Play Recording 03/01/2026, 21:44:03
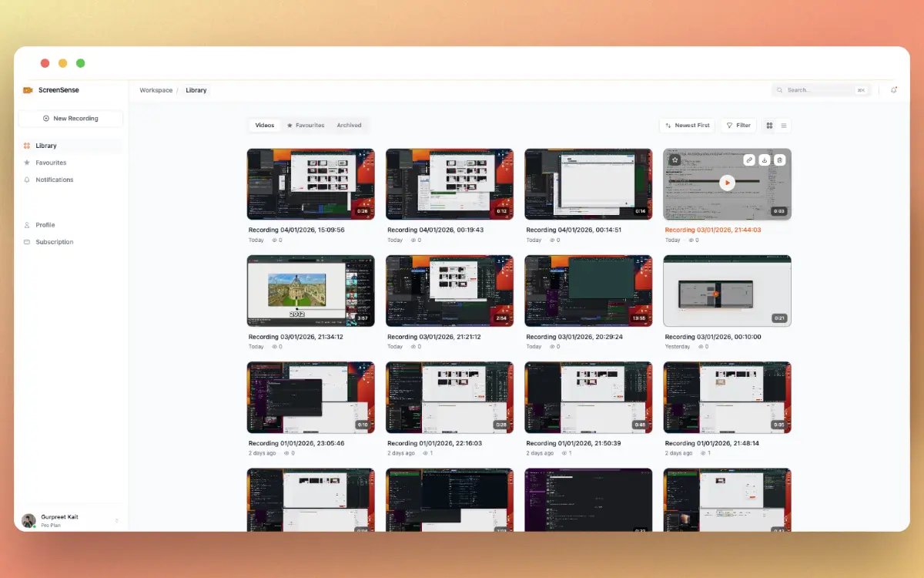924x578 pixels. [x=727, y=182]
